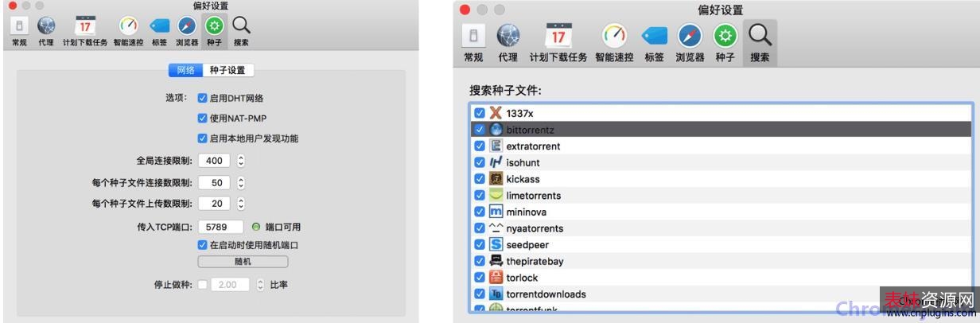The height and width of the screenshot is (323, 980).
Task: Click 代理 globe icon in the right window
Action: click(x=507, y=35)
